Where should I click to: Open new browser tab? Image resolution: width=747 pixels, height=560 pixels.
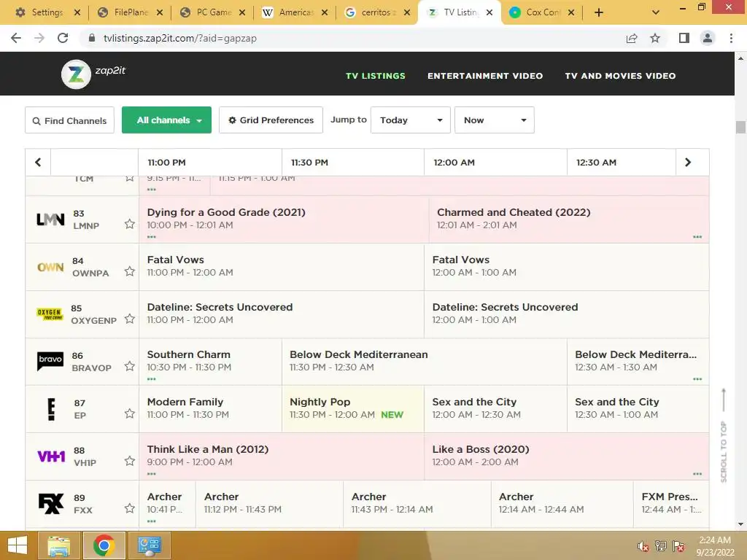coord(599,13)
